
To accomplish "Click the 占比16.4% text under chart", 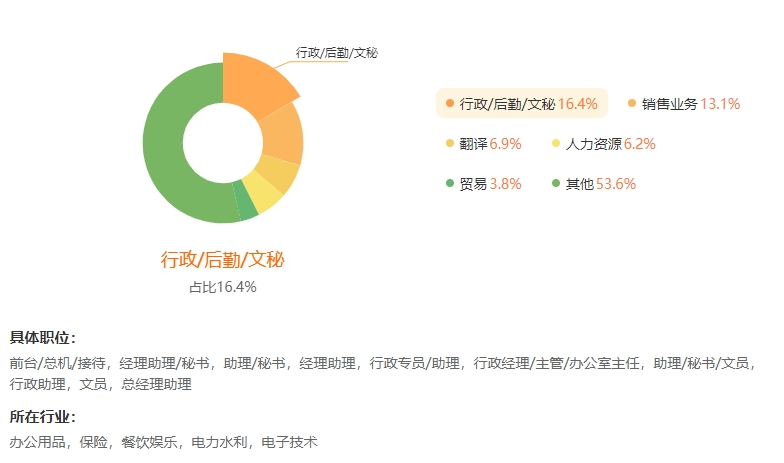I will pyautogui.click(x=223, y=287).
